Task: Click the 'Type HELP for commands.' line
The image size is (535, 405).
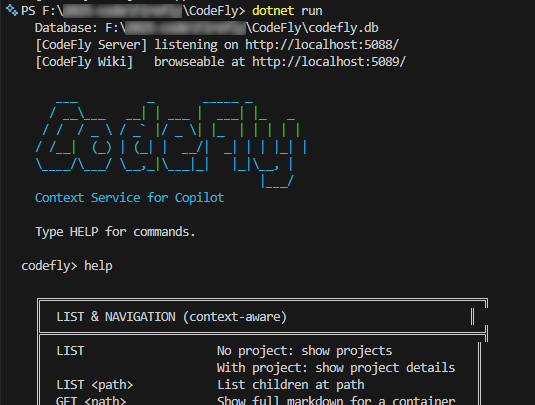Action: [115, 232]
